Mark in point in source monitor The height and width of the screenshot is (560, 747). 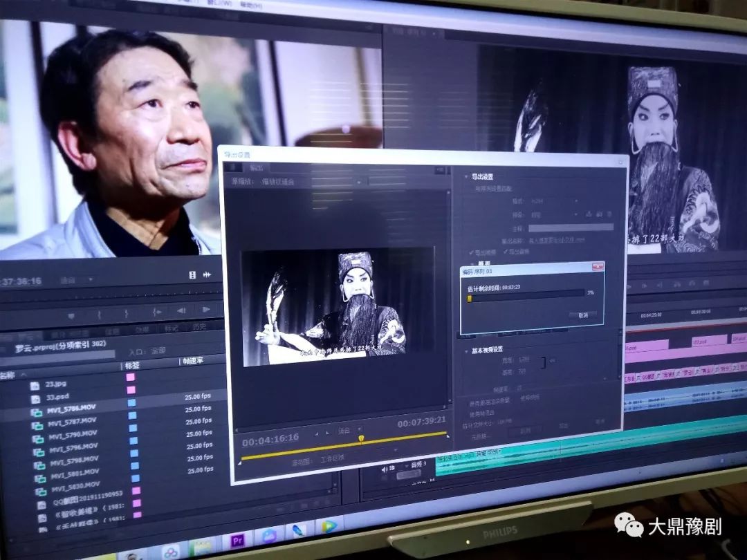click(x=99, y=315)
